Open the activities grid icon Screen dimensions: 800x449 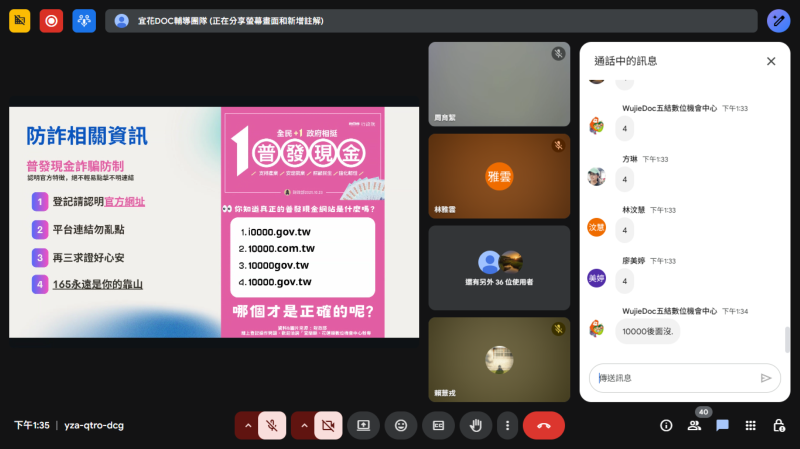pyautogui.click(x=750, y=425)
